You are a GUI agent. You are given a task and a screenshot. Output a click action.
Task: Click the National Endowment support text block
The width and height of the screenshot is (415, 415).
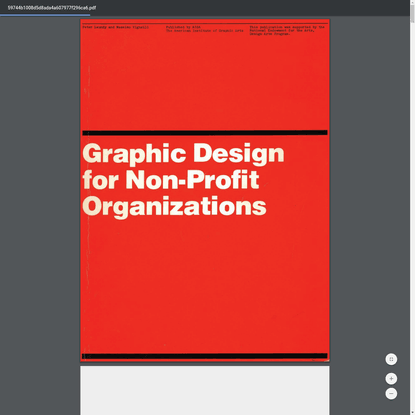click(x=287, y=30)
